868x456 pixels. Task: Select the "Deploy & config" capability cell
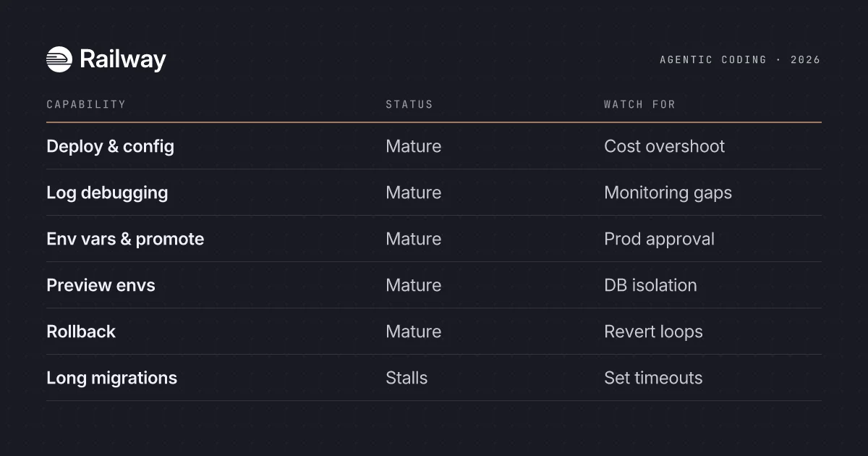[110, 146]
